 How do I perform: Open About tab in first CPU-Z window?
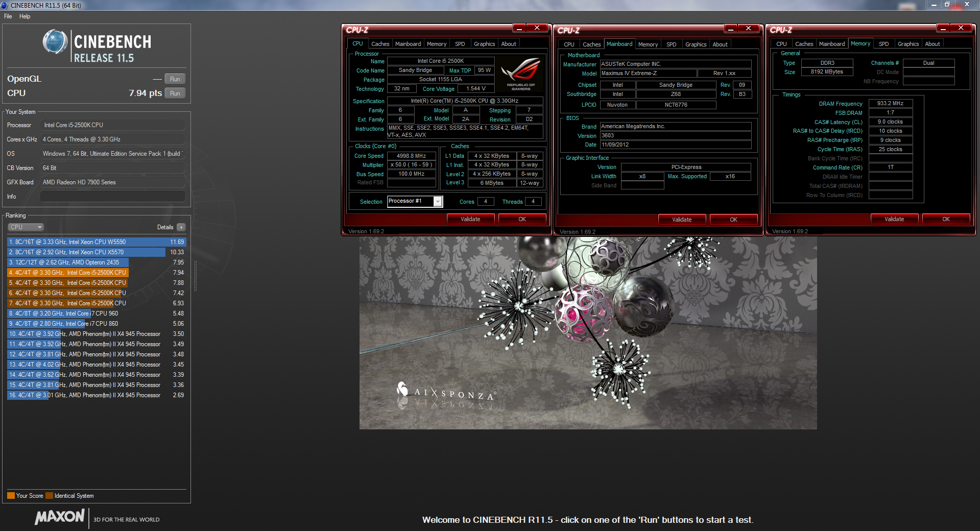[509, 44]
